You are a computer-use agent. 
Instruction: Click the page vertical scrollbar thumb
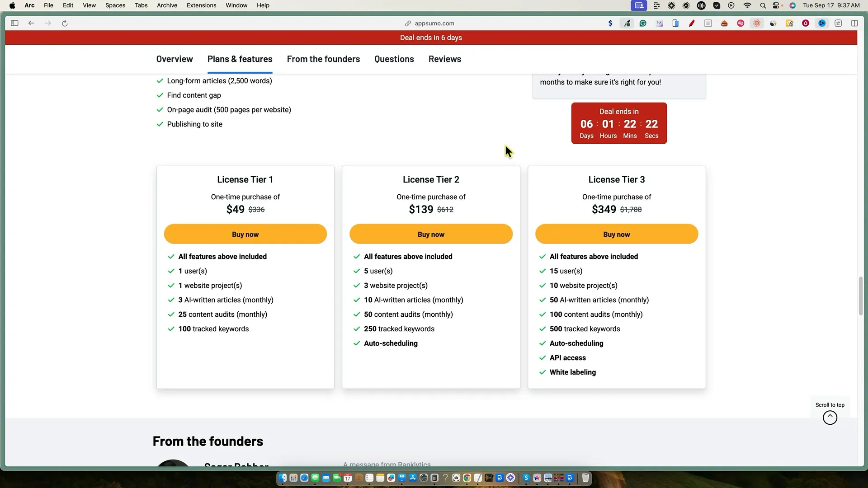(860, 296)
